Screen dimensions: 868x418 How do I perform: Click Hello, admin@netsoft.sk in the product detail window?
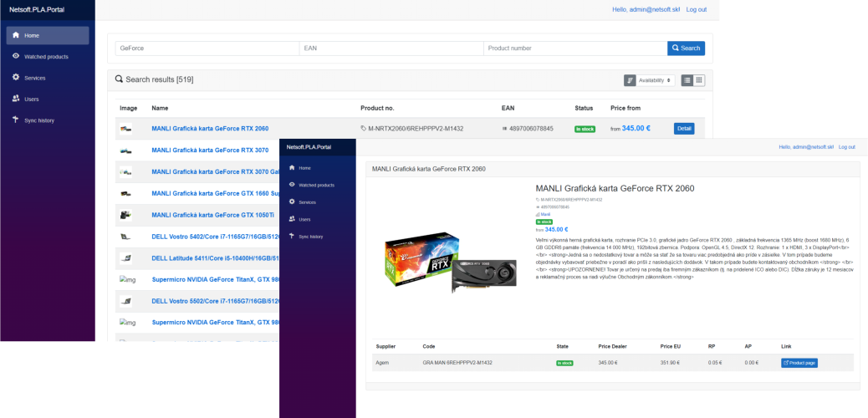[806, 146]
